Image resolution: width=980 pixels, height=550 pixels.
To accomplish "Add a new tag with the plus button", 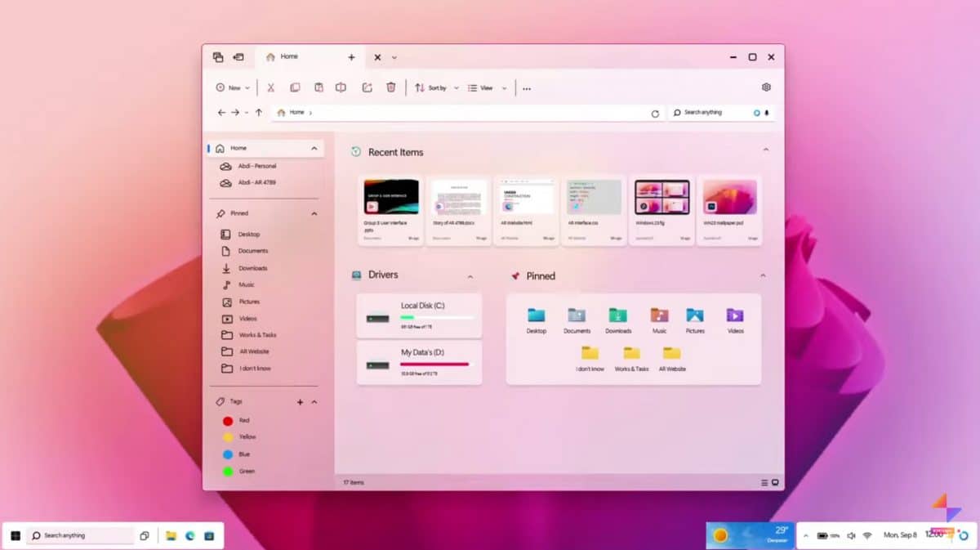I will coord(301,401).
